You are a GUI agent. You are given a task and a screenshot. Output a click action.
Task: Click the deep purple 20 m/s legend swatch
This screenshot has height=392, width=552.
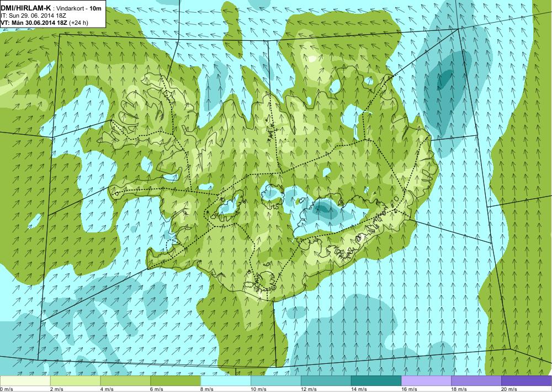(x=526, y=381)
